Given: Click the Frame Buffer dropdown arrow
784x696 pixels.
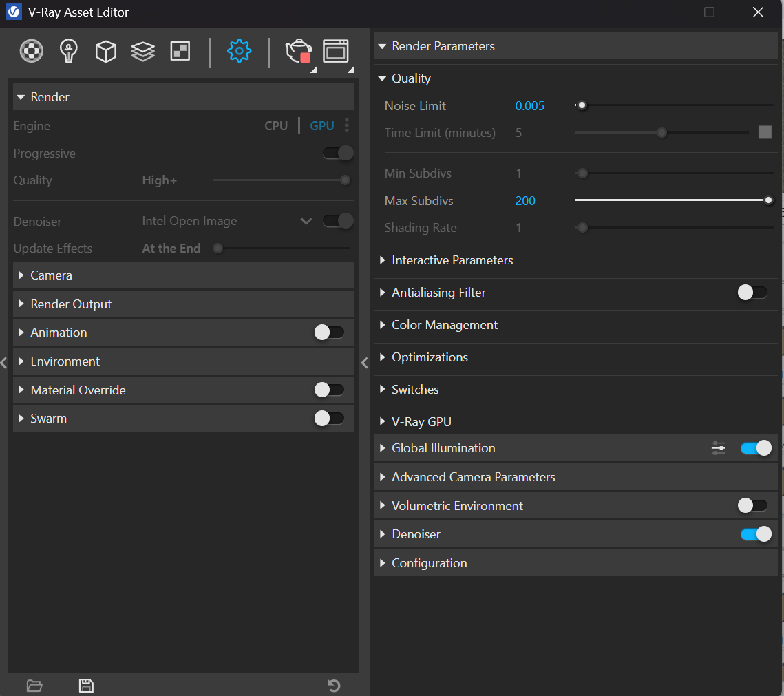Looking at the screenshot, I should coord(351,70).
